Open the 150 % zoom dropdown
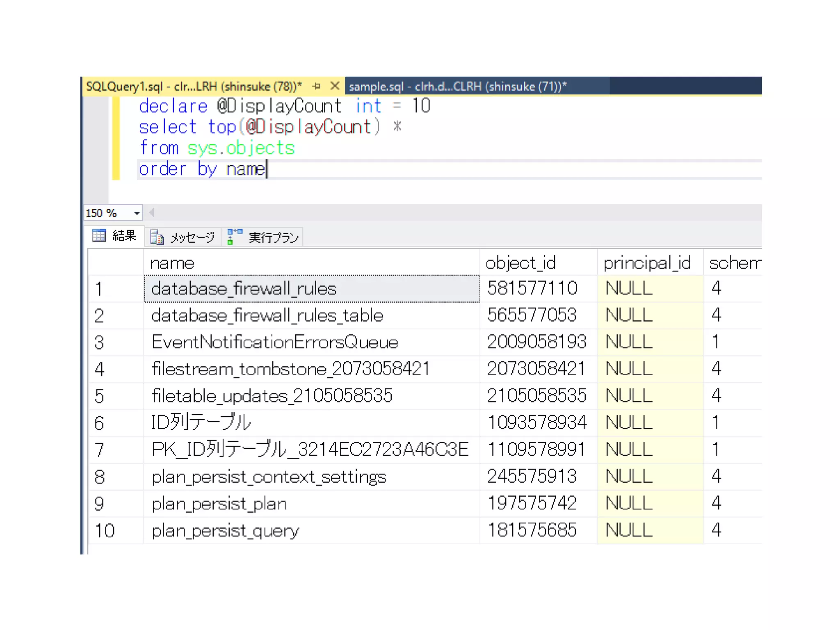 tap(137, 213)
